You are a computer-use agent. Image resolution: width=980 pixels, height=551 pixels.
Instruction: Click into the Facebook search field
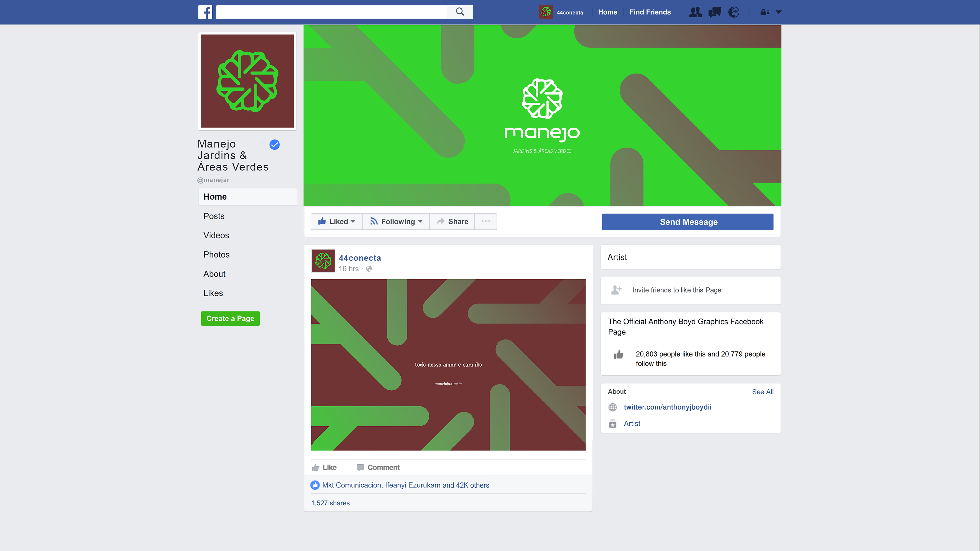(x=331, y=12)
